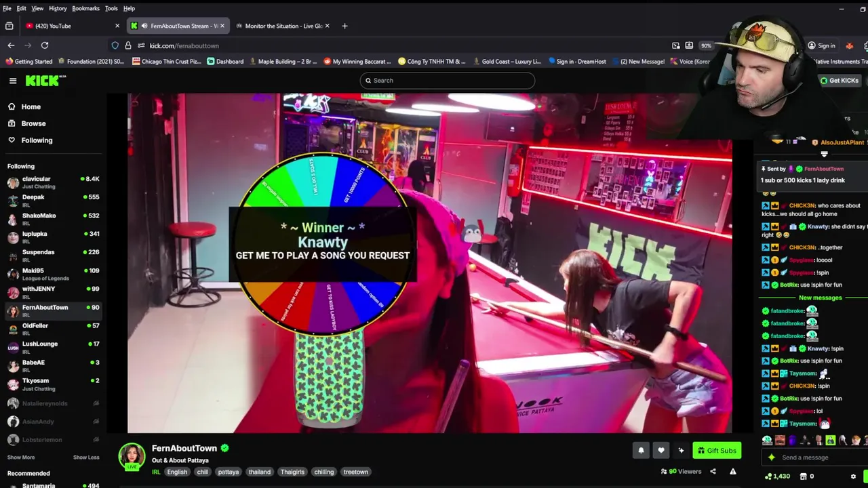The image size is (868, 488).
Task: Open the chat settings gear icon
Action: point(853,476)
